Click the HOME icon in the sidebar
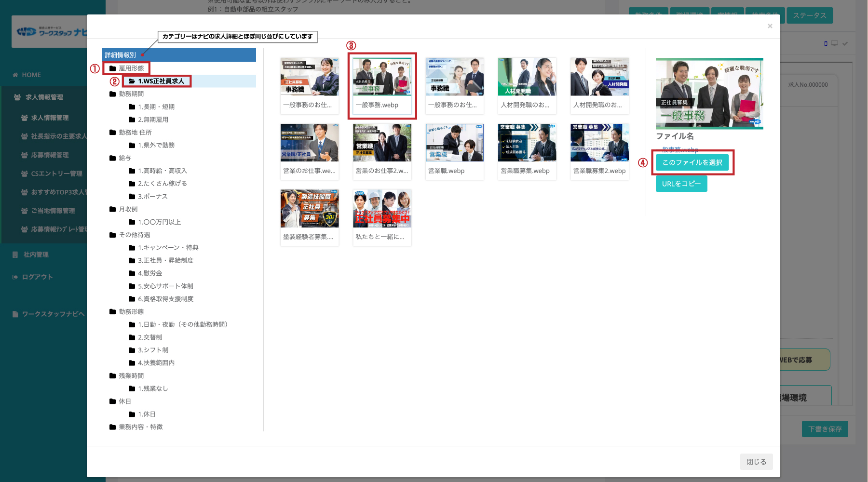Viewport: 868px width, 482px height. point(15,75)
